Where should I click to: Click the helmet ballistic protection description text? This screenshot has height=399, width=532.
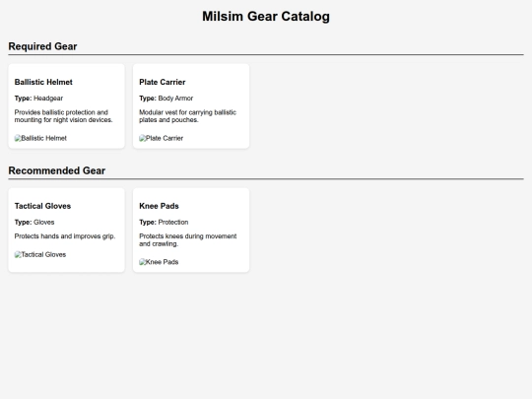63,116
